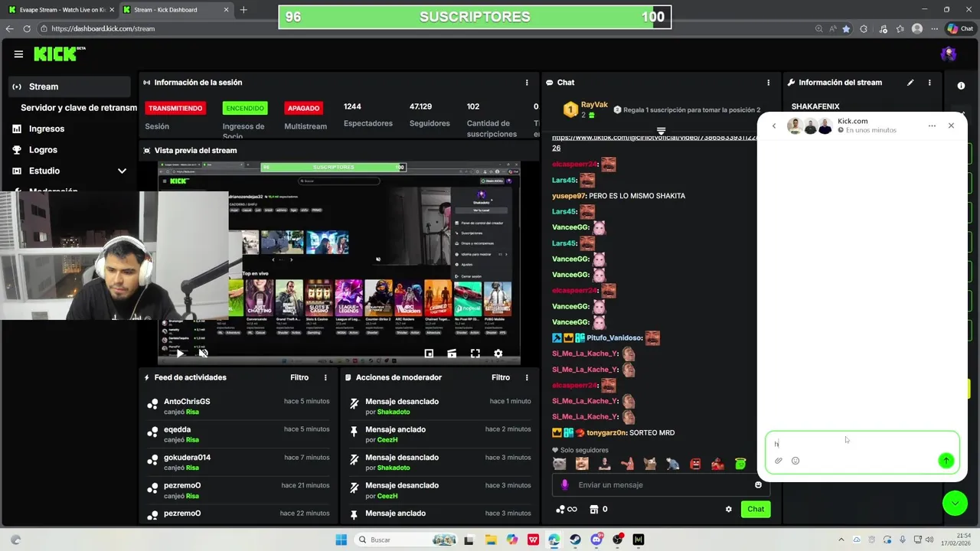
Task: Click the green Chat send button
Action: [x=756, y=509]
